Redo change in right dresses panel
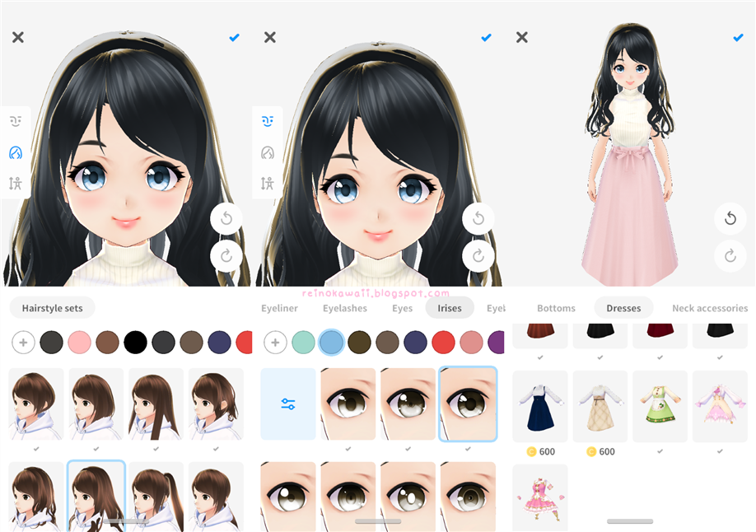This screenshot has width=756, height=532. [x=730, y=255]
